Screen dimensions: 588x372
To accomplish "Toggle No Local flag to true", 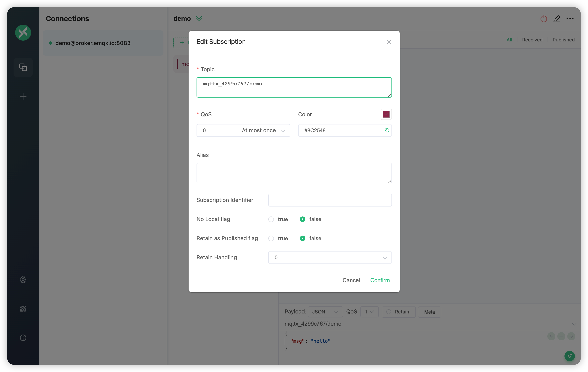I will (x=271, y=219).
